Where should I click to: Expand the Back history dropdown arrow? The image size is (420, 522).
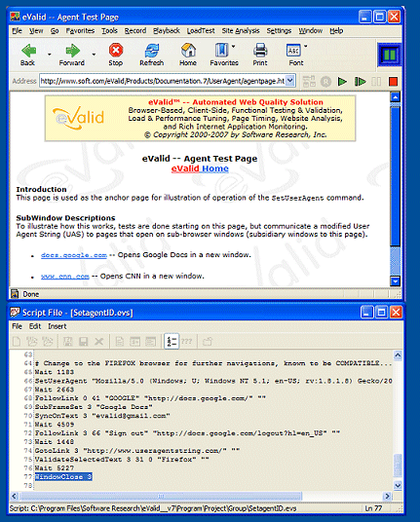pos(50,55)
